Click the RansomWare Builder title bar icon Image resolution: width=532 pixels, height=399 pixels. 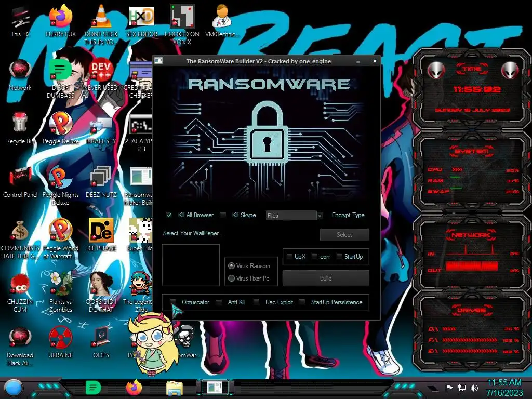158,61
